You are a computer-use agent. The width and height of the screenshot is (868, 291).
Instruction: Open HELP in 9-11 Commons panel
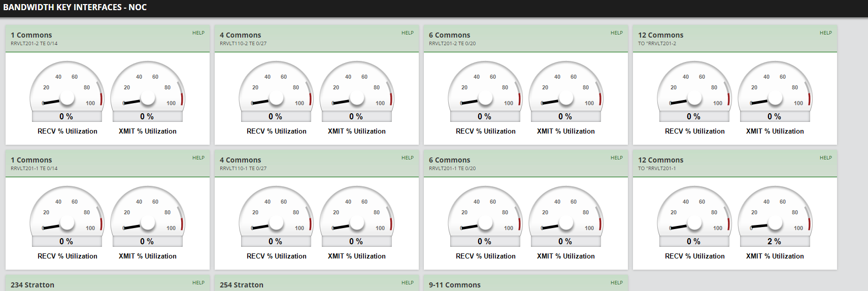[617, 283]
